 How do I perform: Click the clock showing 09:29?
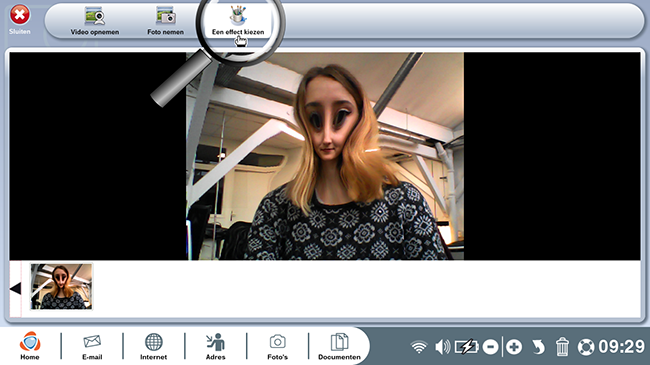click(x=621, y=346)
